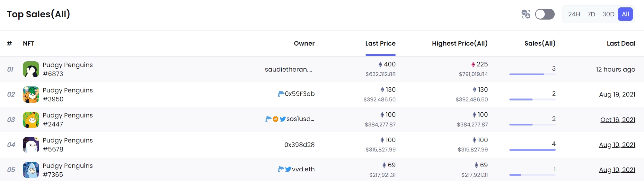The width and height of the screenshot is (644, 181).
Task: Click the Twitter icon beside sos1usd owner
Action: coord(283,119)
